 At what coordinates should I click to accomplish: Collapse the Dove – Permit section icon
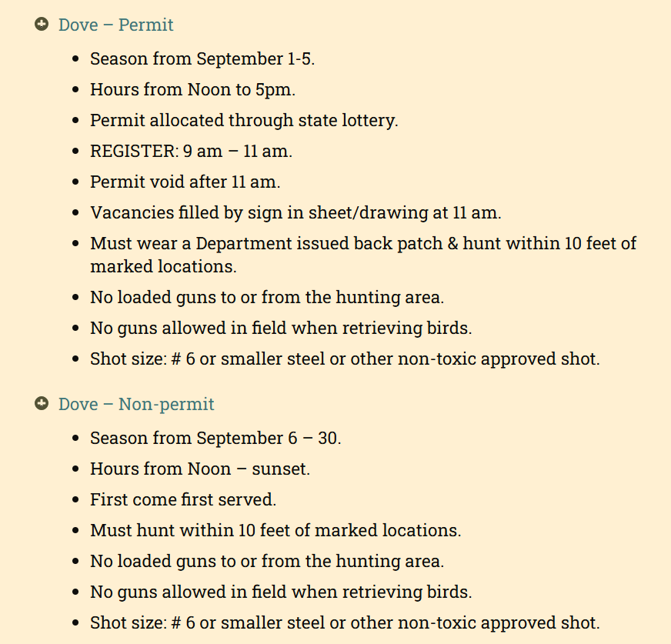click(x=42, y=25)
